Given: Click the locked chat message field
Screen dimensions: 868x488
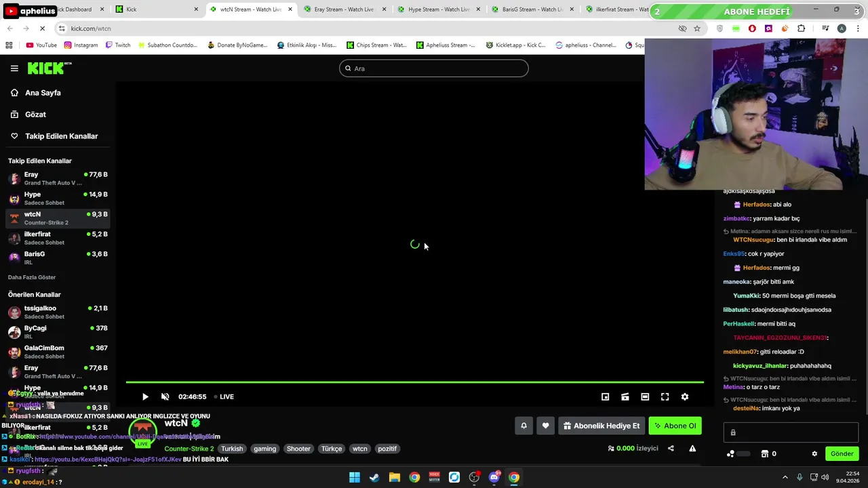Looking at the screenshot, I should tap(791, 432).
